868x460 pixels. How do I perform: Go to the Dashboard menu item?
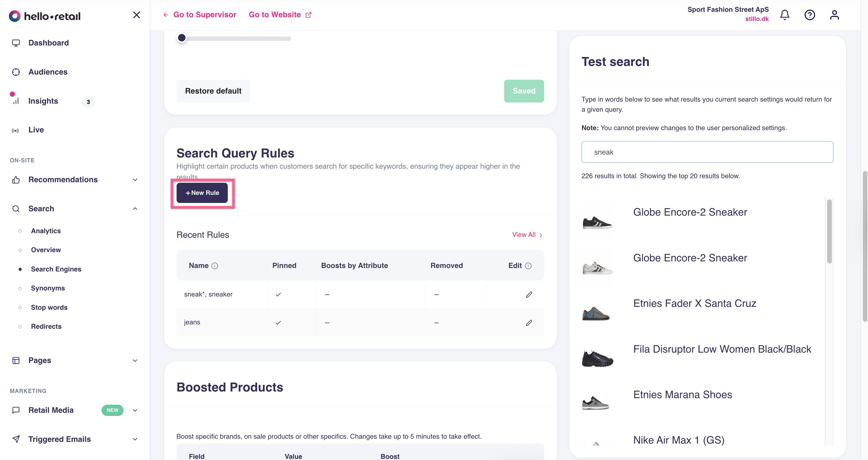[49, 43]
